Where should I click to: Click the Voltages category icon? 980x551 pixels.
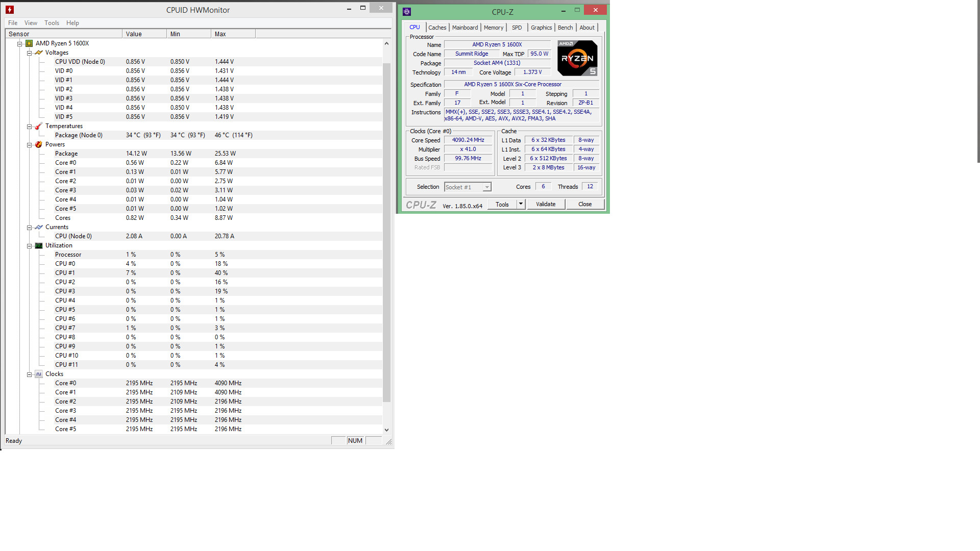[39, 53]
